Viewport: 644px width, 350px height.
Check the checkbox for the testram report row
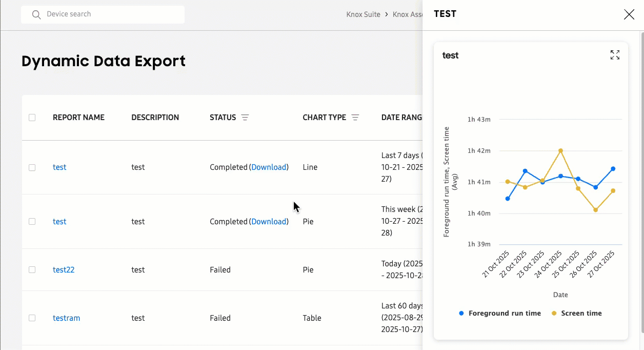tap(32, 318)
